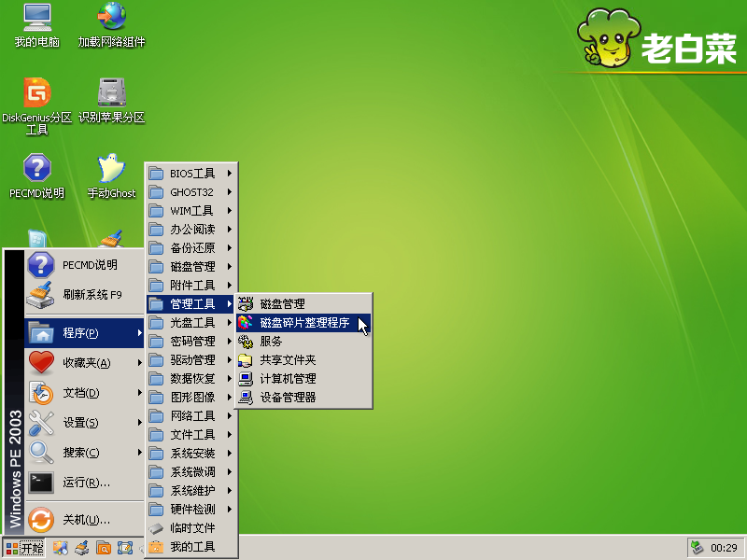Click the first quick launch taskbar icon
This screenshot has height=560, width=747.
(61, 548)
